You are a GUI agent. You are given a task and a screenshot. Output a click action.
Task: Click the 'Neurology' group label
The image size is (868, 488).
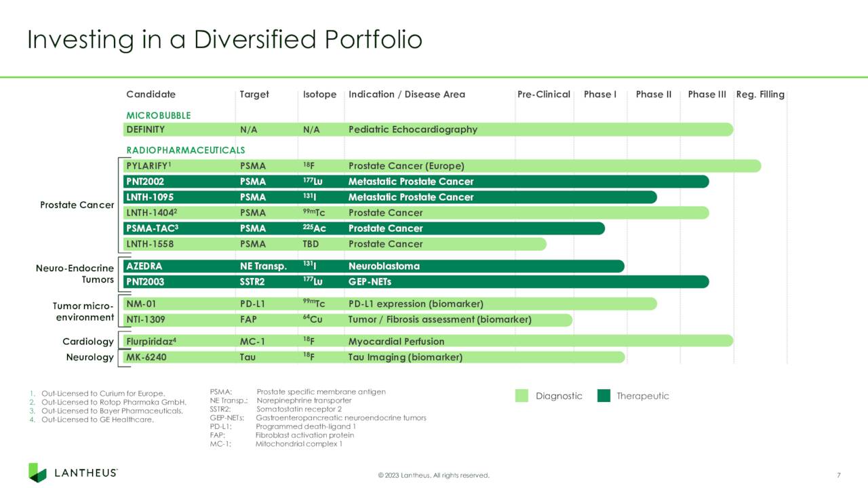click(x=90, y=357)
